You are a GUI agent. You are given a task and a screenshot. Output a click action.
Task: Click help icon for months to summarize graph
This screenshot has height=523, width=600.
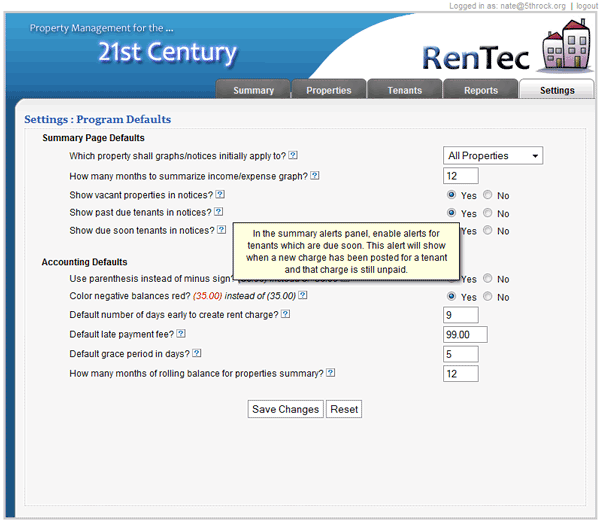pyautogui.click(x=315, y=175)
